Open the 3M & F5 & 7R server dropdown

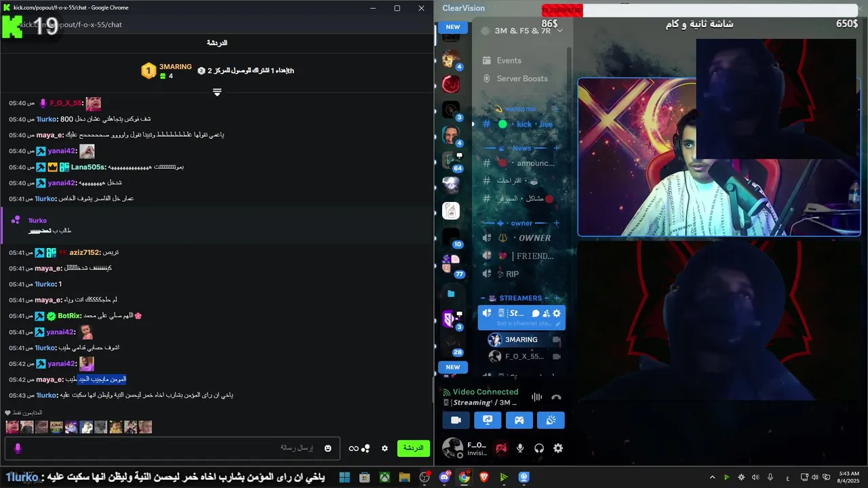[x=522, y=30]
